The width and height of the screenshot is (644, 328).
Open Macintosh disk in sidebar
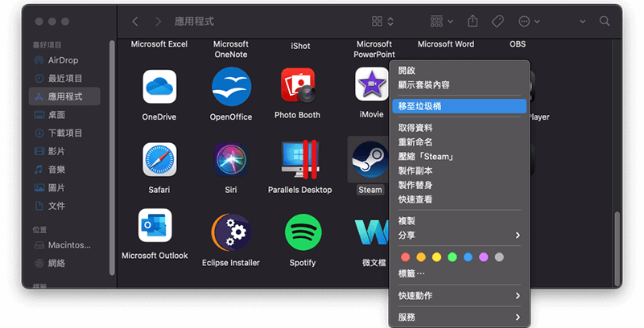64,245
